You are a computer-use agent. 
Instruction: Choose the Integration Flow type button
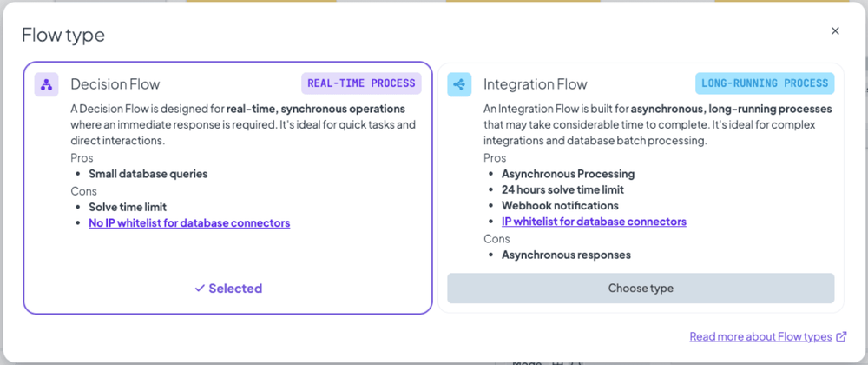pos(641,288)
